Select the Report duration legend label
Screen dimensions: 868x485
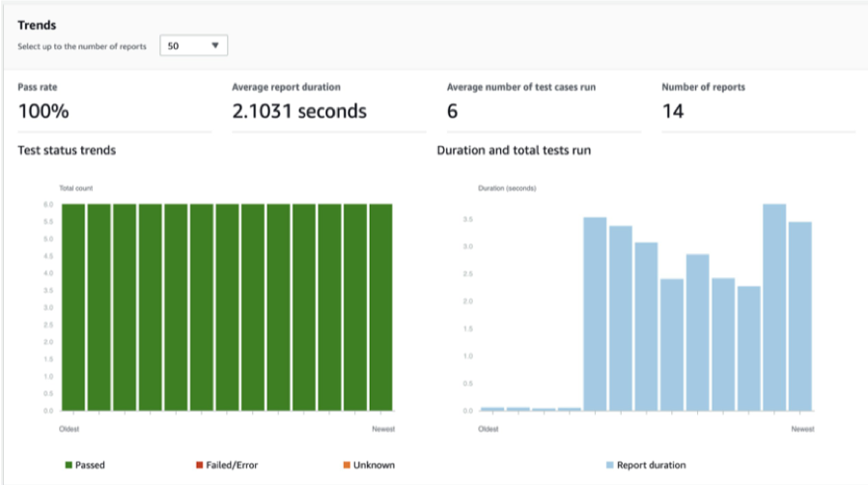pyautogui.click(x=651, y=465)
